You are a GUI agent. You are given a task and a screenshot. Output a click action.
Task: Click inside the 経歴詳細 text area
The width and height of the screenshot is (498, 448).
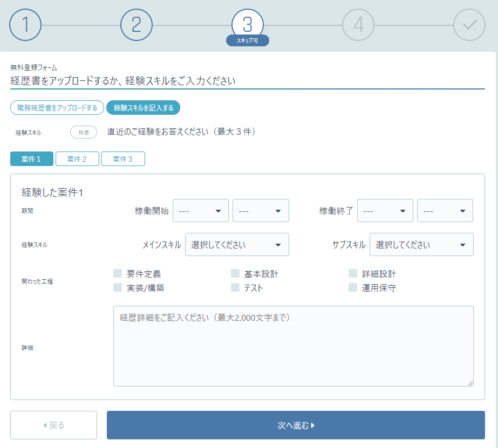point(294,345)
